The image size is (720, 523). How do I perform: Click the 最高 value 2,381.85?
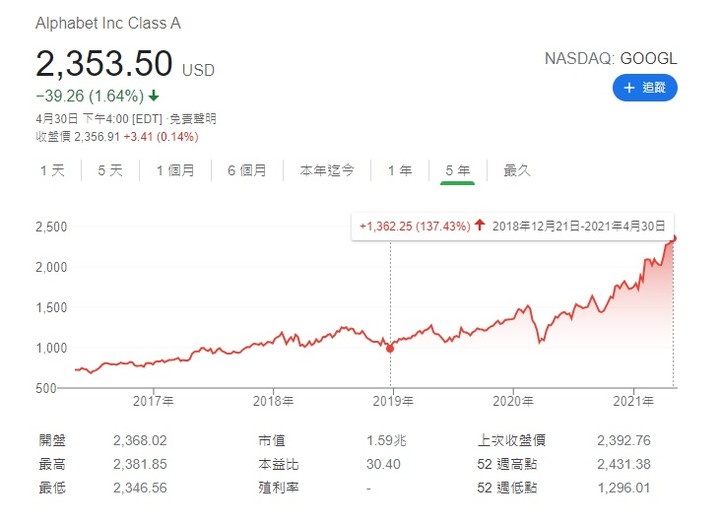pyautogui.click(x=140, y=464)
